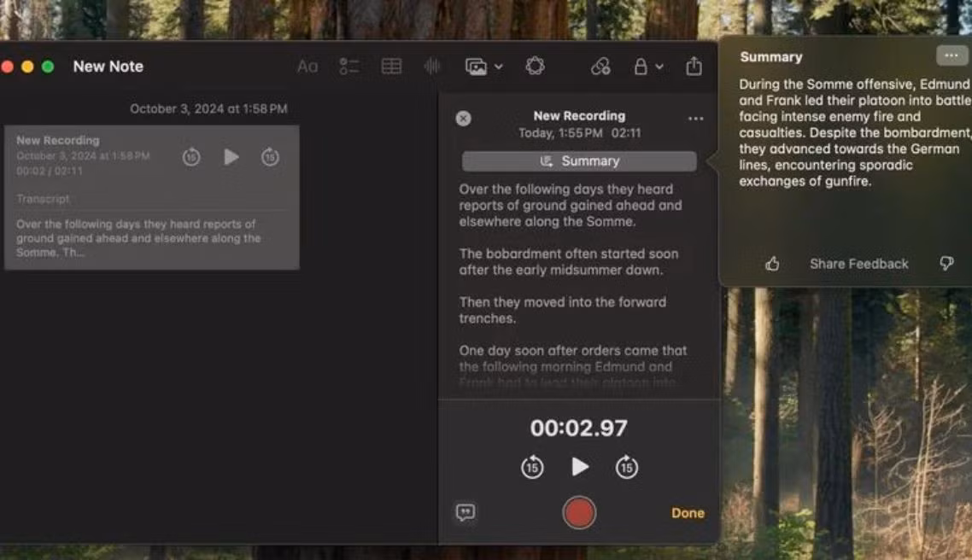Give thumbs down on the summary

946,264
